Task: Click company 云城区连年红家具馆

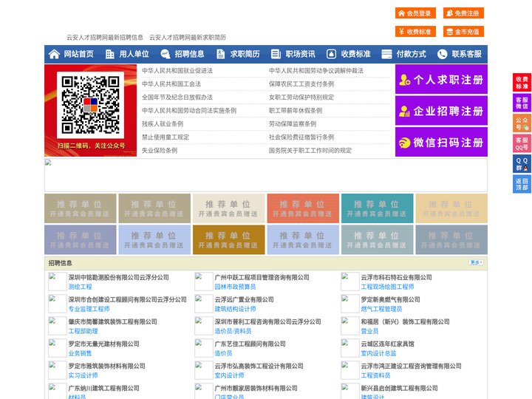Action: point(387,344)
